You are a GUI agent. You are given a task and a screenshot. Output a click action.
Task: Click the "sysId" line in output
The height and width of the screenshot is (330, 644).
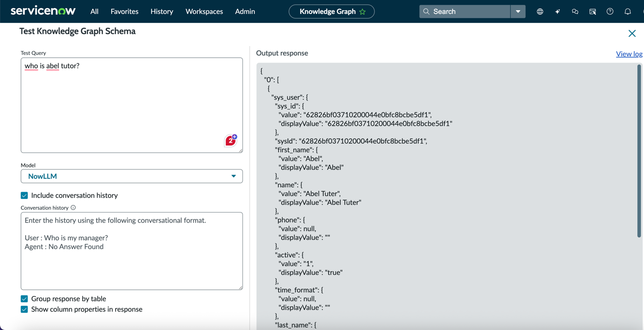tap(351, 141)
